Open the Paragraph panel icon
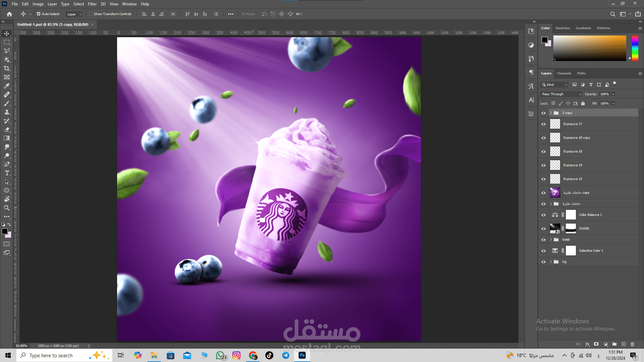 tap(531, 72)
